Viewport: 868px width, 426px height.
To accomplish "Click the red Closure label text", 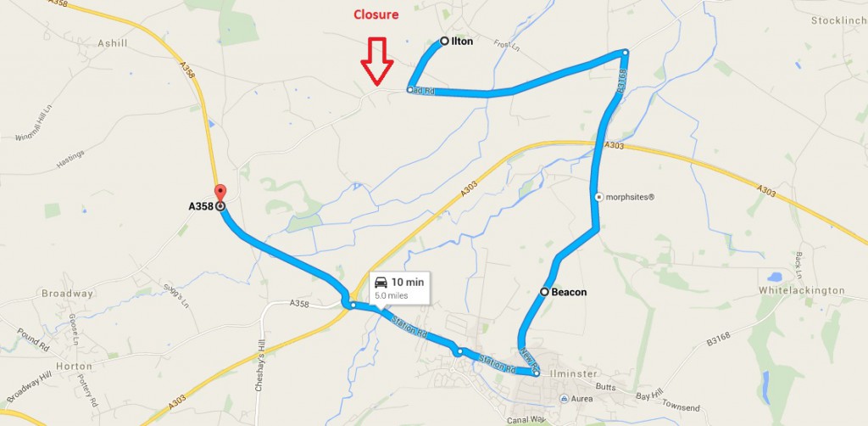I will point(376,15).
